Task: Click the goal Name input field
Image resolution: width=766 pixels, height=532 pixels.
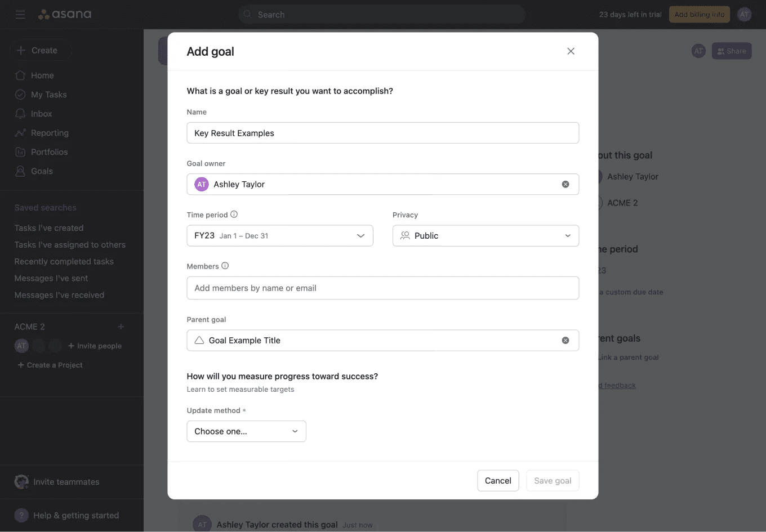Action: [x=383, y=133]
